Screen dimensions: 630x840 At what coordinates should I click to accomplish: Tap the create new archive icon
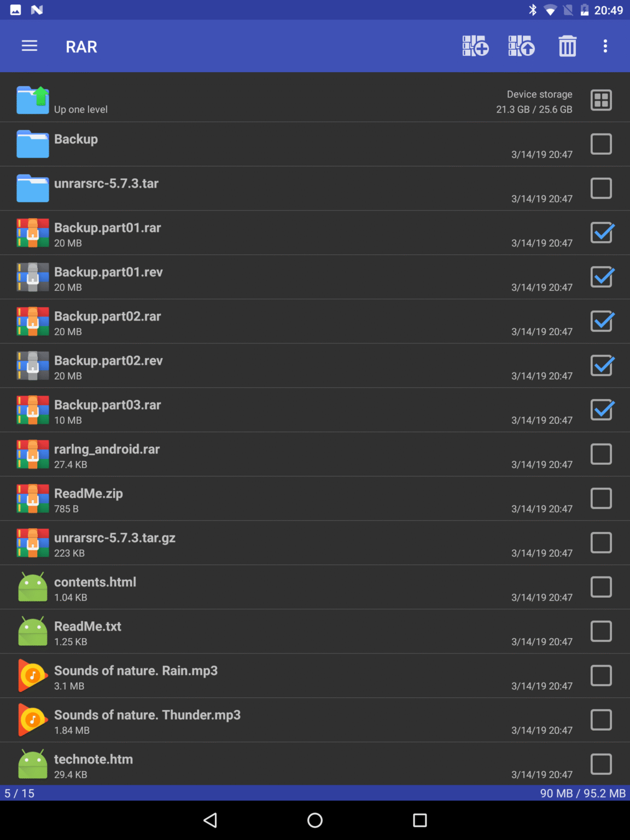tap(475, 46)
